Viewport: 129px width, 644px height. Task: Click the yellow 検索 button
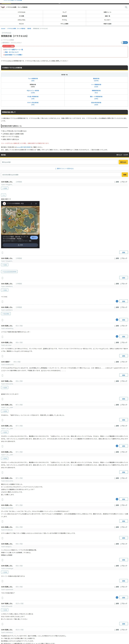tap(125, 175)
